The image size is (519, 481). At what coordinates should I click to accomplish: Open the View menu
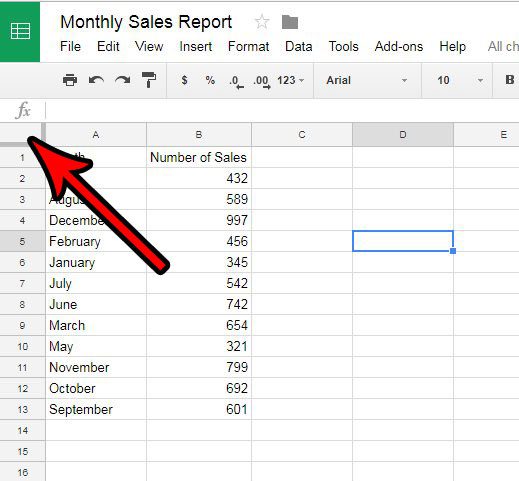tap(149, 46)
